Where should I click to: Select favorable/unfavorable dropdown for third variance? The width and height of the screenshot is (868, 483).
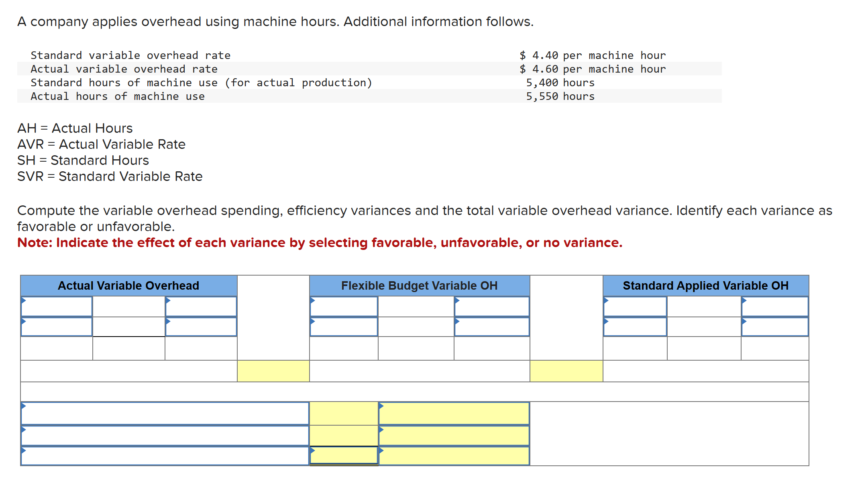tap(454, 456)
